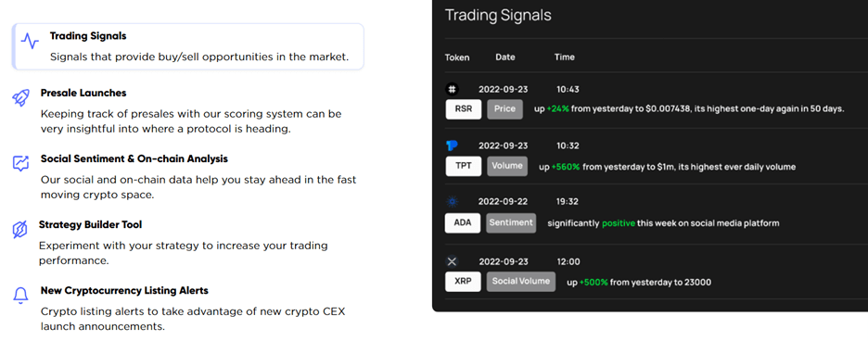Click the RSR token logo icon
Screen dimensions: 868x341
[453, 89]
